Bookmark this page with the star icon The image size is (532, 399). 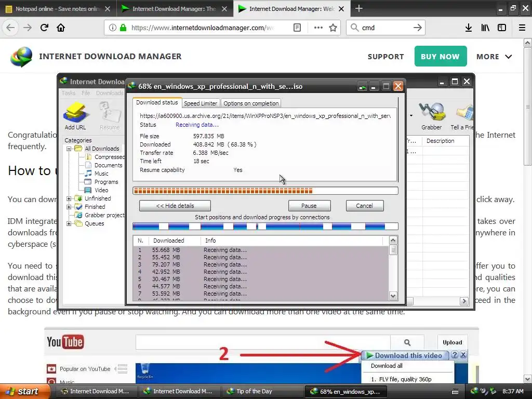(333, 28)
